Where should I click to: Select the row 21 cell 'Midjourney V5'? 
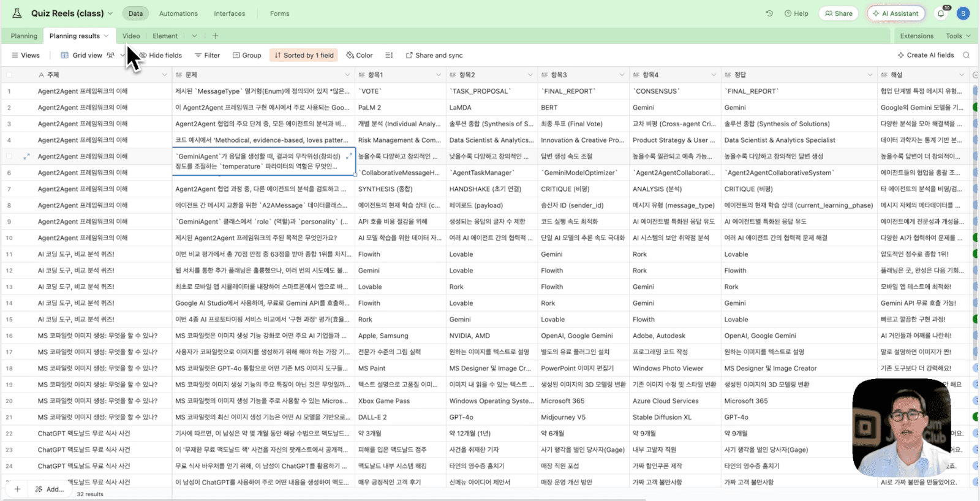(583, 417)
